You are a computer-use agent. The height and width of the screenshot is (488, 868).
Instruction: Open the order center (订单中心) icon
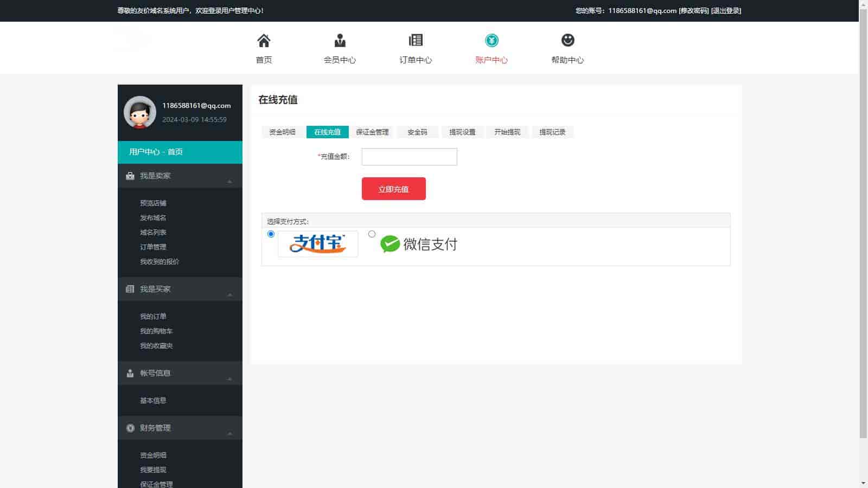coord(416,41)
